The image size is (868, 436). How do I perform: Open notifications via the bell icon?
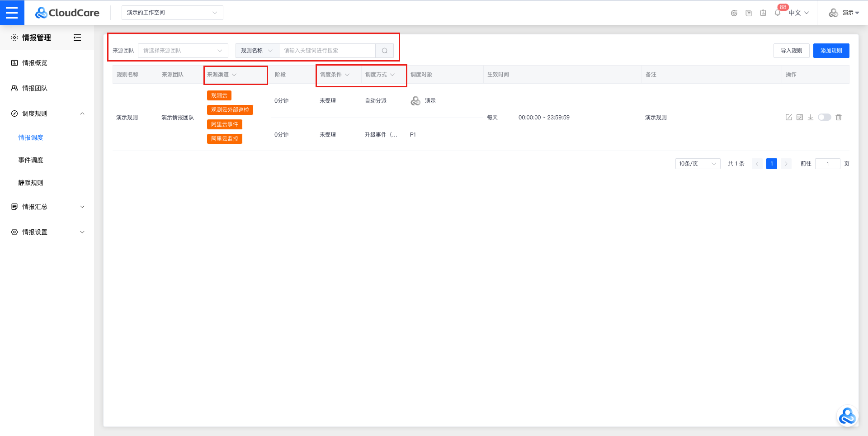778,13
